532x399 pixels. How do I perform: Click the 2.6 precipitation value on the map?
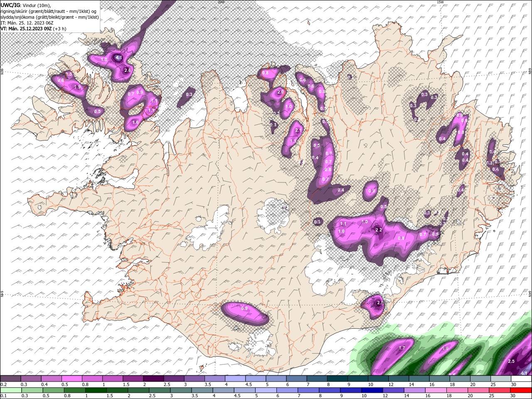pos(128,71)
